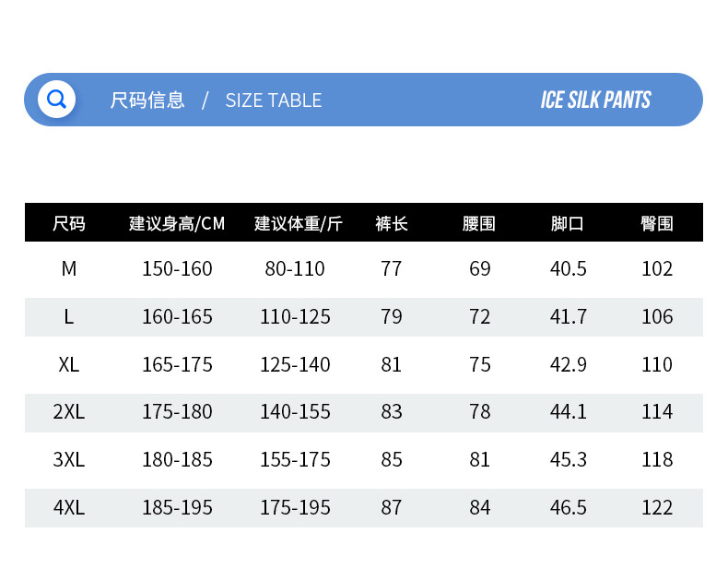This screenshot has width=728, height=580.
Task: Click the 175-195 weight cell
Action: [x=295, y=507]
